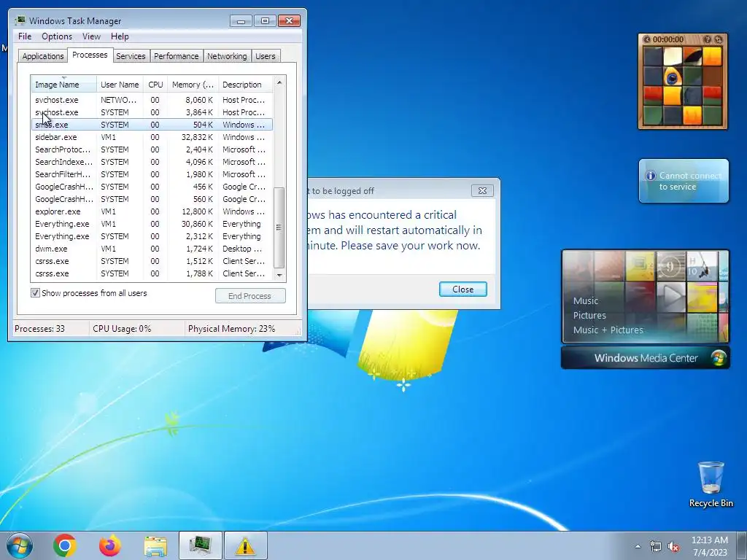Switch to the Networking tab
The width and height of the screenshot is (747, 560).
tap(227, 55)
